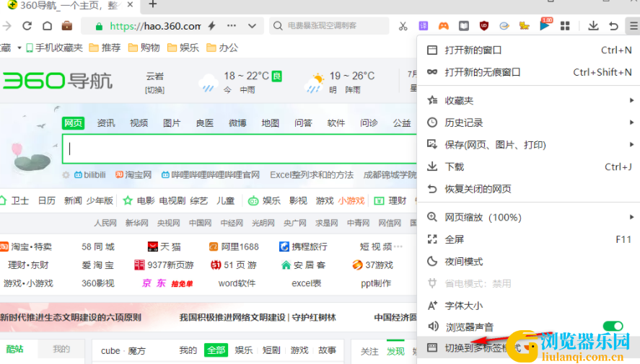Open 下载 from the menu

[x=529, y=167]
